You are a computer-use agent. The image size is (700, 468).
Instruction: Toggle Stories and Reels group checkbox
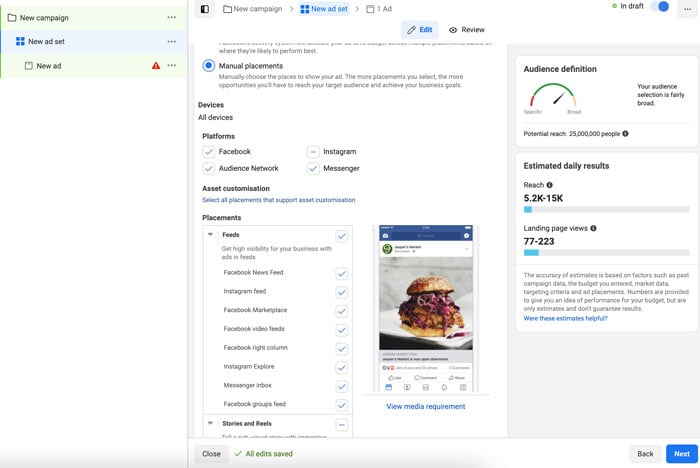pos(342,425)
